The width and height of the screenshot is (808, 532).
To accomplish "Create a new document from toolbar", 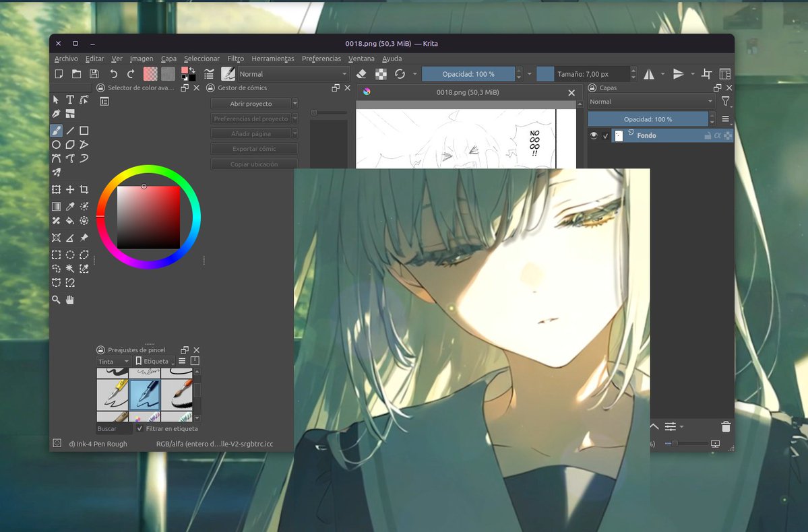I will point(59,73).
